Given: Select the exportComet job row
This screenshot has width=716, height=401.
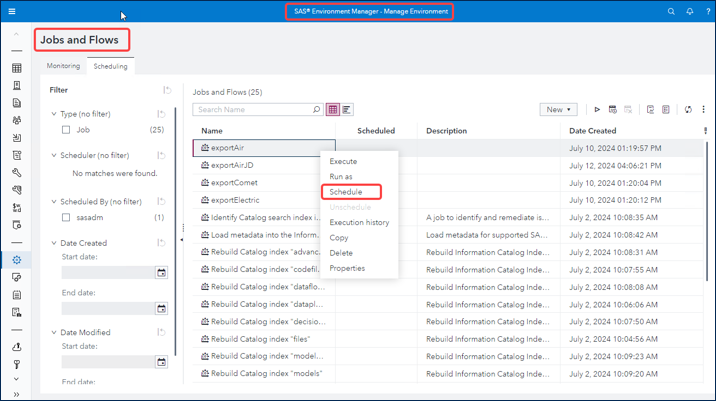Looking at the screenshot, I should [x=448, y=183].
